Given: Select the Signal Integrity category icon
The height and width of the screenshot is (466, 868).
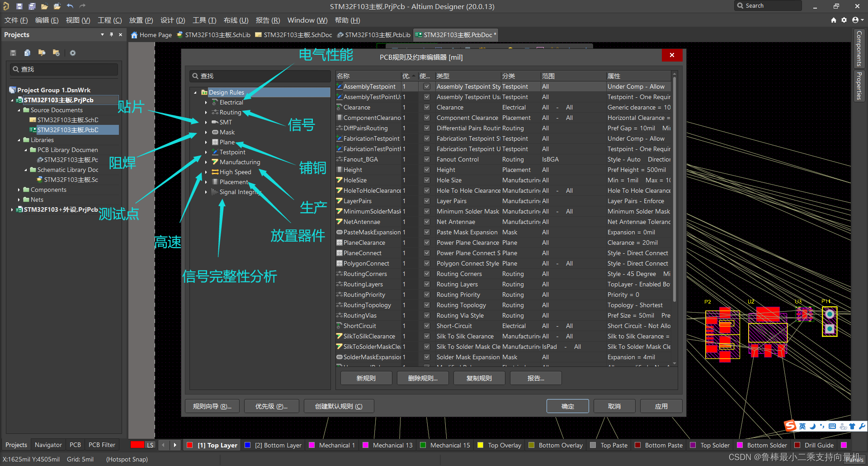Looking at the screenshot, I should [215, 192].
